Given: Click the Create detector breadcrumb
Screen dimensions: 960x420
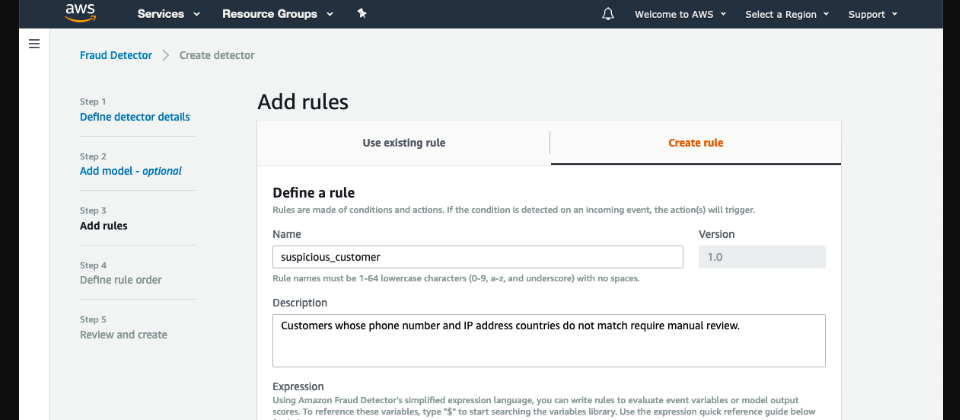Looking at the screenshot, I should point(216,55).
